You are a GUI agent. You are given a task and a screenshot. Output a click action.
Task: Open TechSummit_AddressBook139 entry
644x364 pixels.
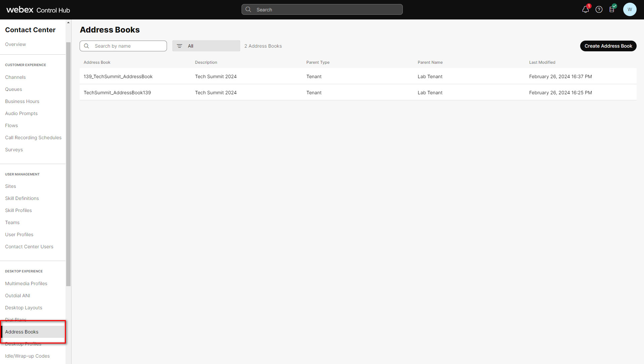pyautogui.click(x=117, y=93)
